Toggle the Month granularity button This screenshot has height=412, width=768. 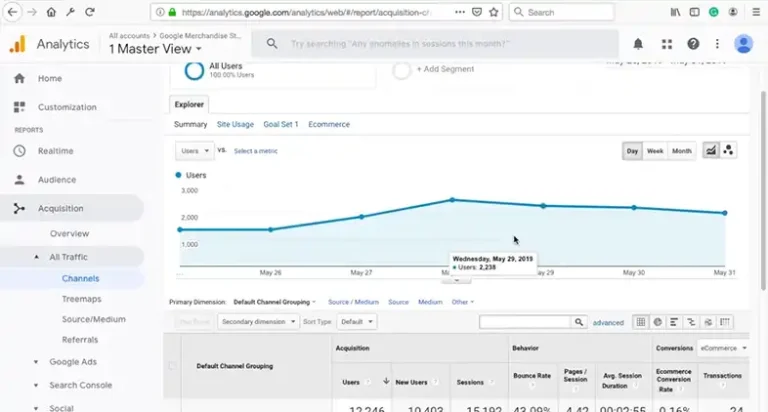pyautogui.click(x=681, y=151)
